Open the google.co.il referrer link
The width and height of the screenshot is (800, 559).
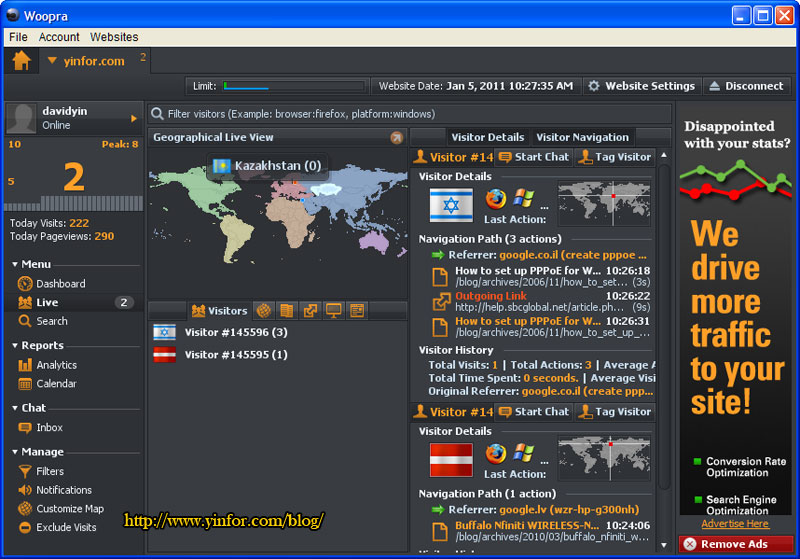pyautogui.click(x=572, y=255)
